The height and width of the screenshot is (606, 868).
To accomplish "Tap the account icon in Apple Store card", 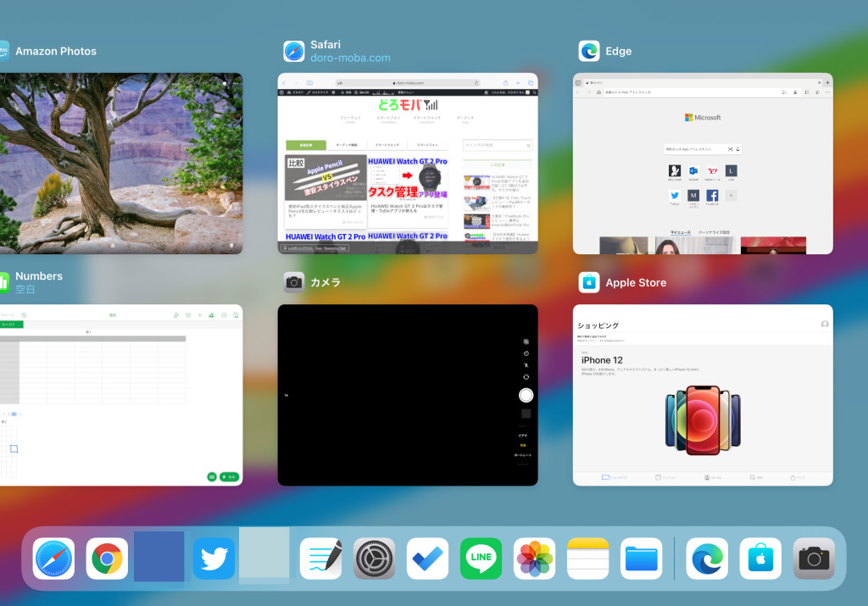I will pos(825,325).
